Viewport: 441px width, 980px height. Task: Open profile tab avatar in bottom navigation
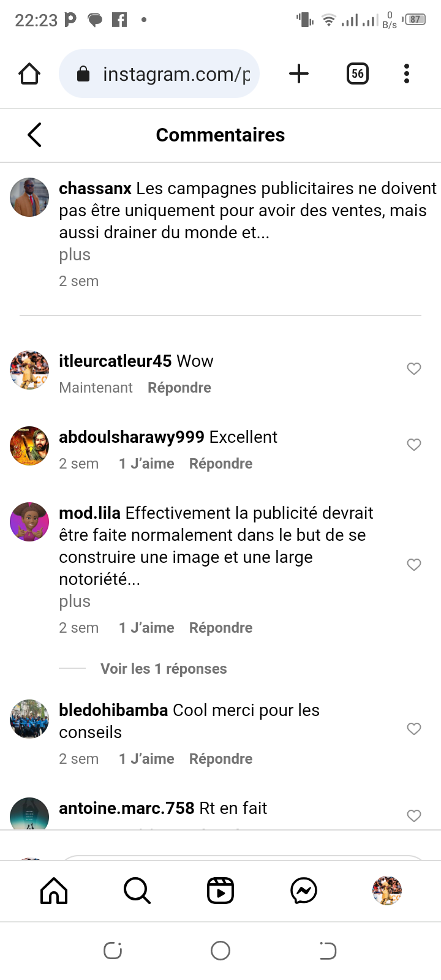point(387,891)
